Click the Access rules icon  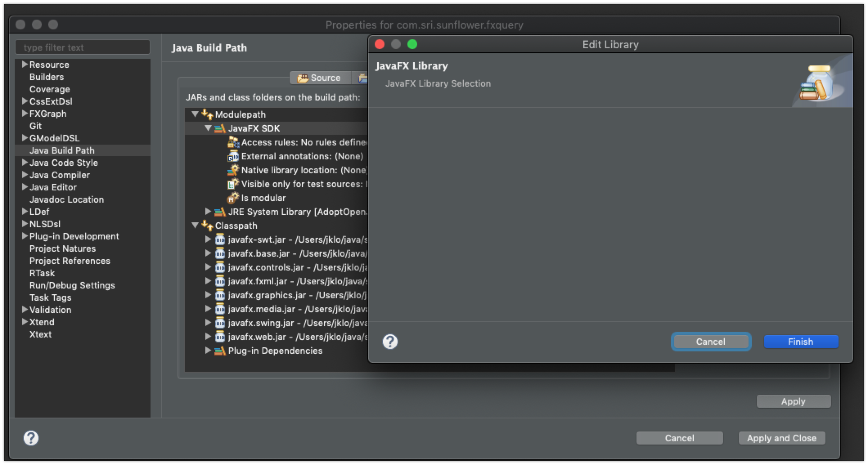point(233,142)
